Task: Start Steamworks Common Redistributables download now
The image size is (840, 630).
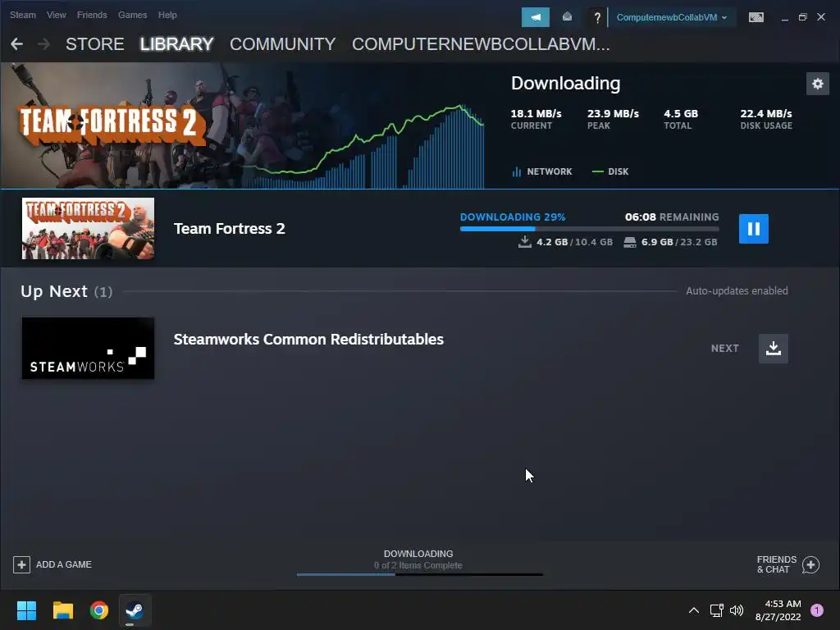Action: click(773, 348)
